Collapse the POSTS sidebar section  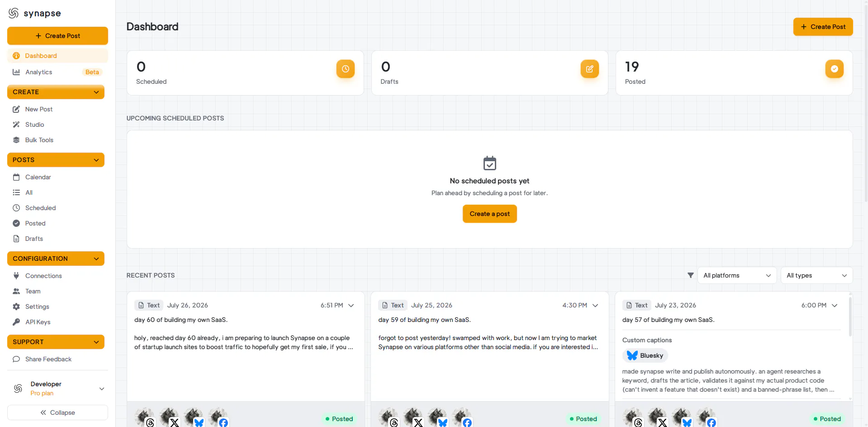[56, 160]
